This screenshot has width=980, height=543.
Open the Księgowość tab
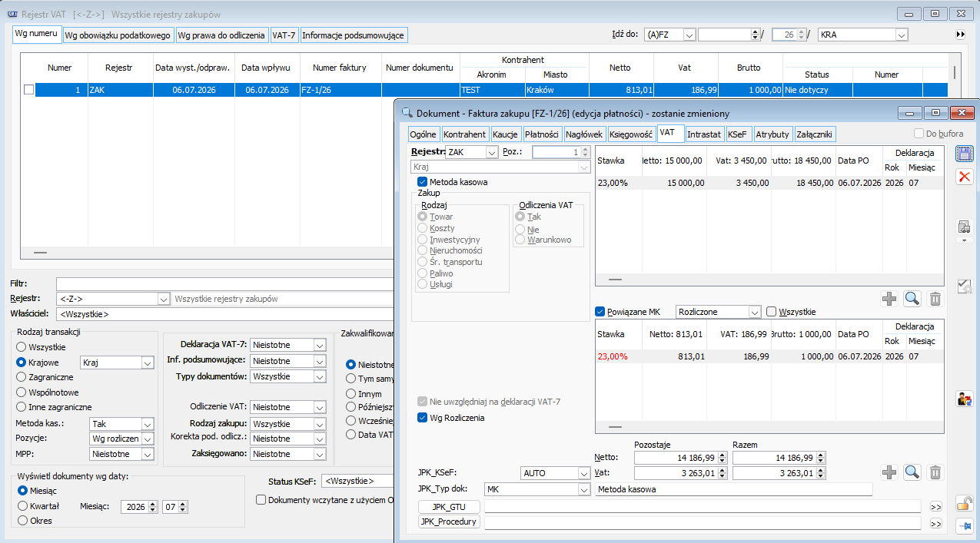coord(630,134)
